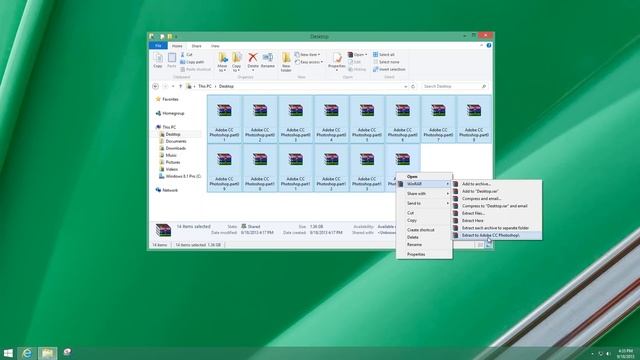Click the New folder ribbon button

(286, 62)
